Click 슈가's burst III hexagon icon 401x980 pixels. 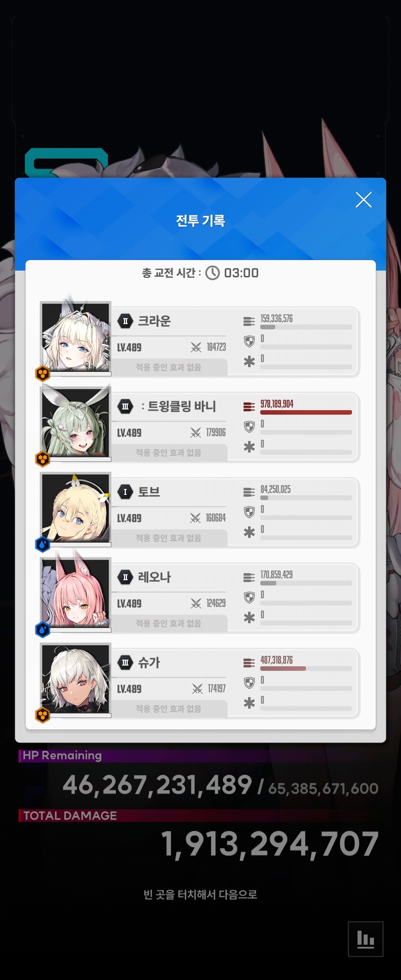[x=125, y=663]
